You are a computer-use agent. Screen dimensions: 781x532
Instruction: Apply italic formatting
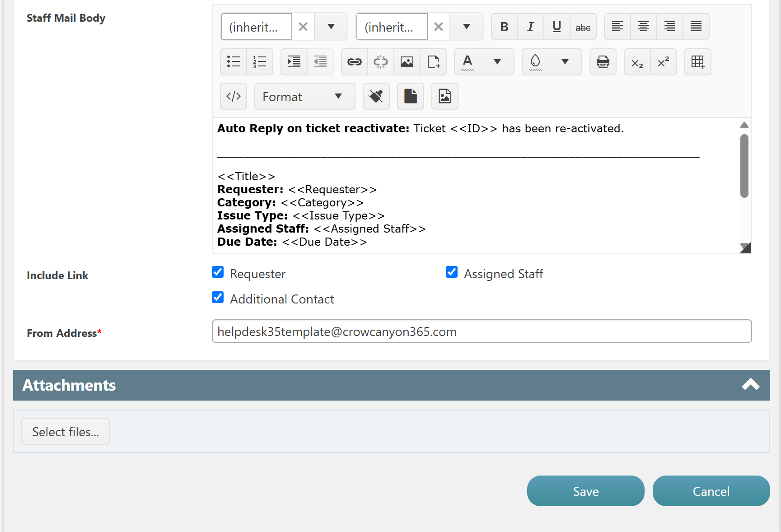click(530, 27)
